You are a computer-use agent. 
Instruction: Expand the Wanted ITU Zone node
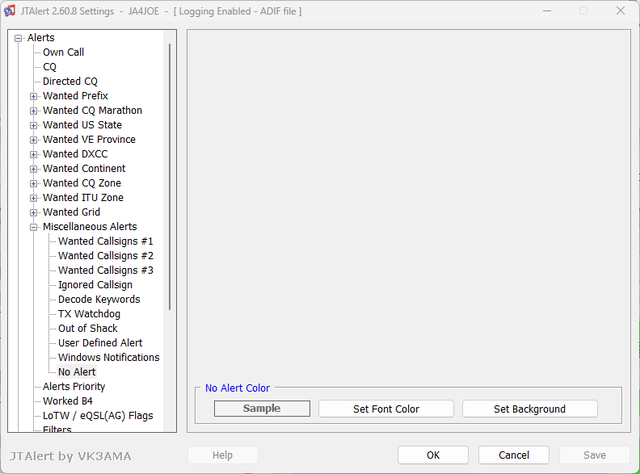[x=33, y=198]
